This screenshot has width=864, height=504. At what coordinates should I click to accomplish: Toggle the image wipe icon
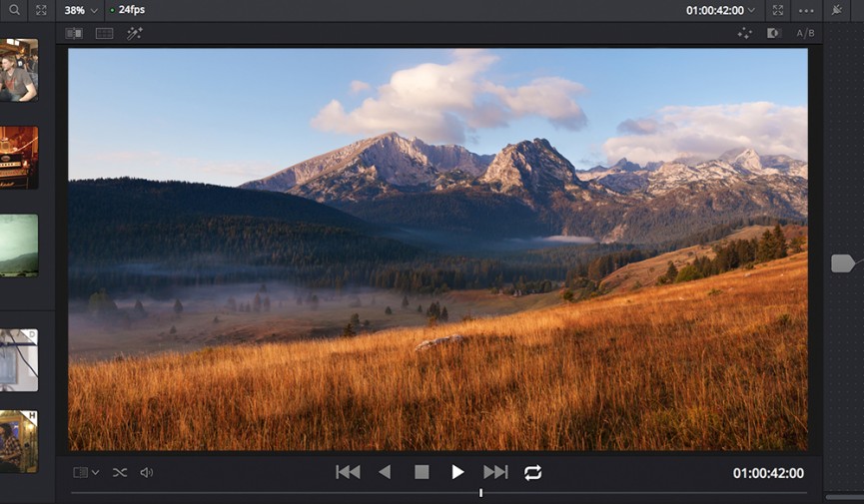click(74, 34)
